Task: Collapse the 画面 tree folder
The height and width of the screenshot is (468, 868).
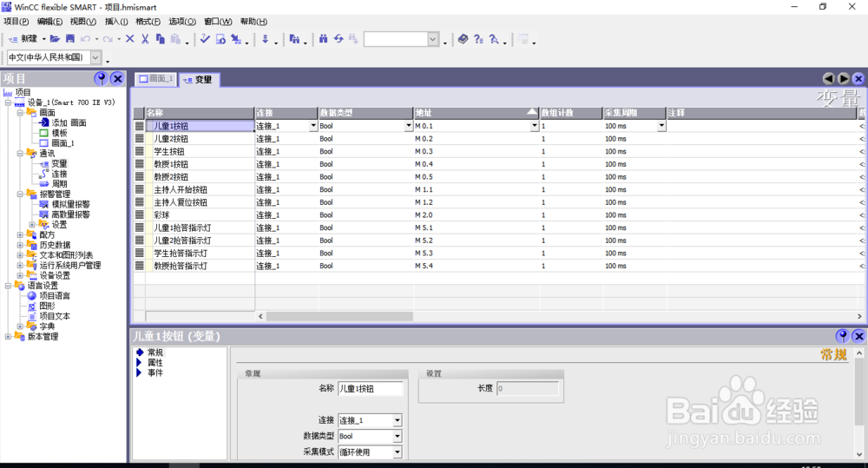Action: (x=20, y=112)
